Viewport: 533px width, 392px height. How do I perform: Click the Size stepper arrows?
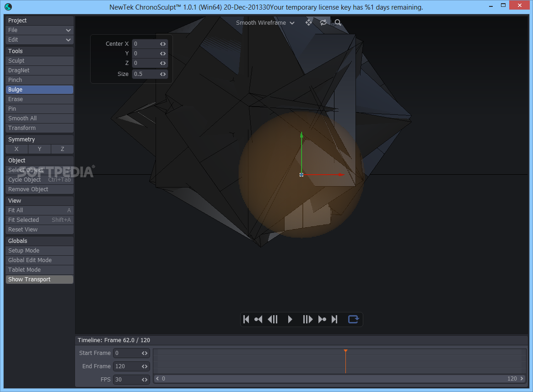pyautogui.click(x=163, y=74)
